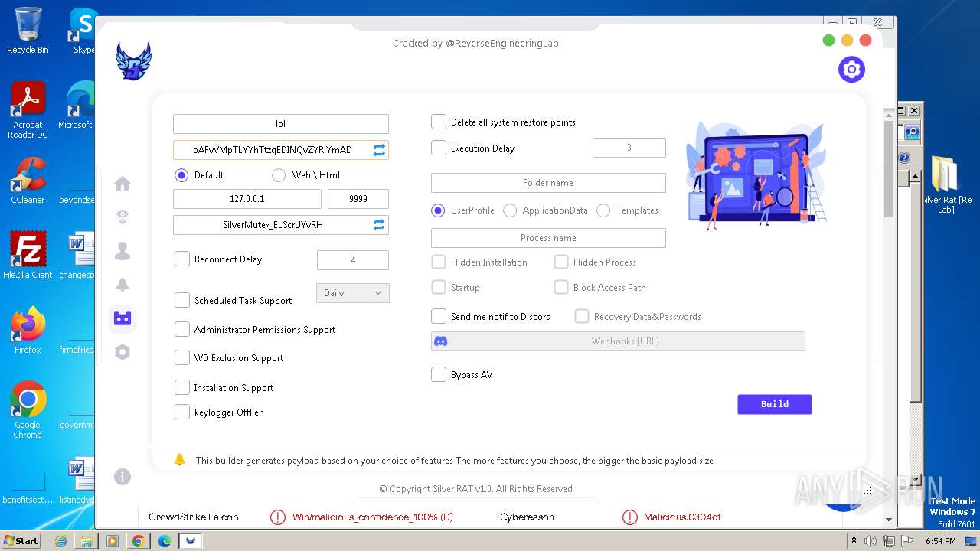The width and height of the screenshot is (980, 551).
Task: Expand the Daily schedule dropdown
Action: (x=353, y=293)
